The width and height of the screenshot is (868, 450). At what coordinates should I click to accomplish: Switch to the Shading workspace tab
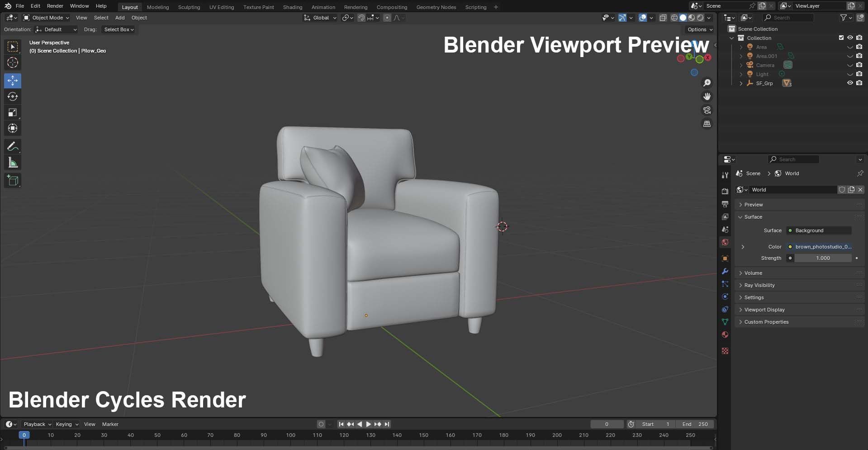pyautogui.click(x=293, y=7)
